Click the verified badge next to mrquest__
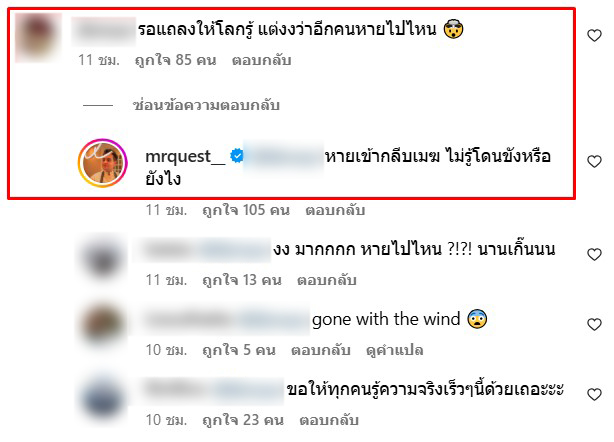 click(237, 156)
